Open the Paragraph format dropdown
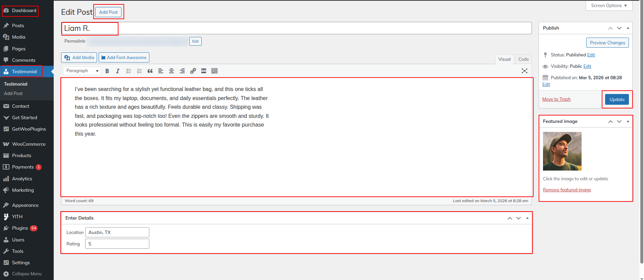This screenshot has width=644, height=280. tap(82, 71)
